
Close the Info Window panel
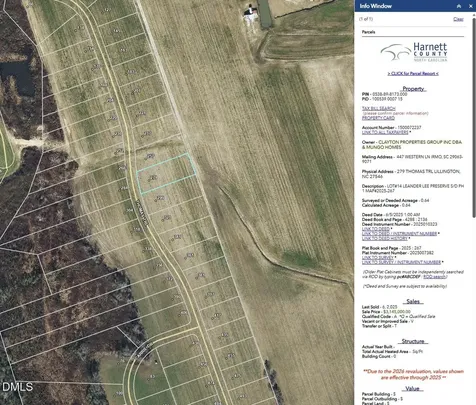tap(471, 6)
